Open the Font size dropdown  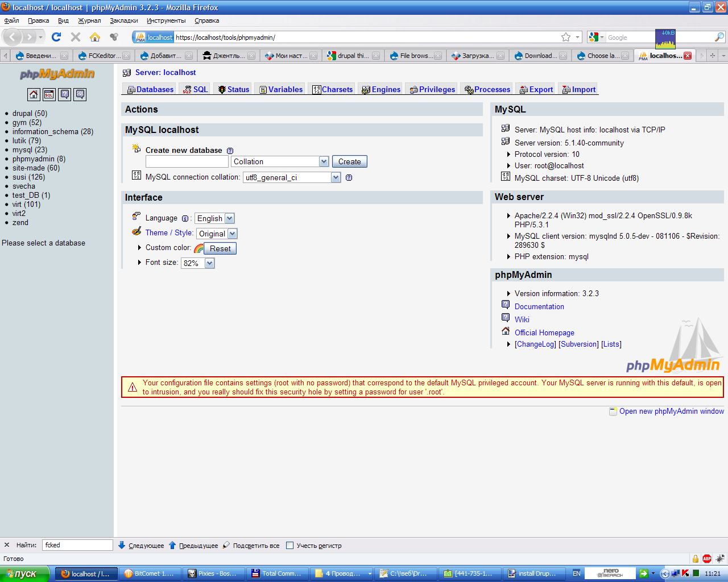click(197, 263)
